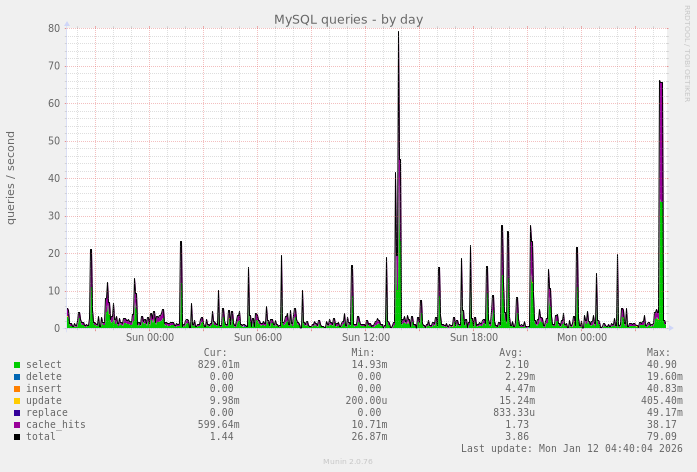
Task: Click select average value 2.10
Action: [x=517, y=364]
